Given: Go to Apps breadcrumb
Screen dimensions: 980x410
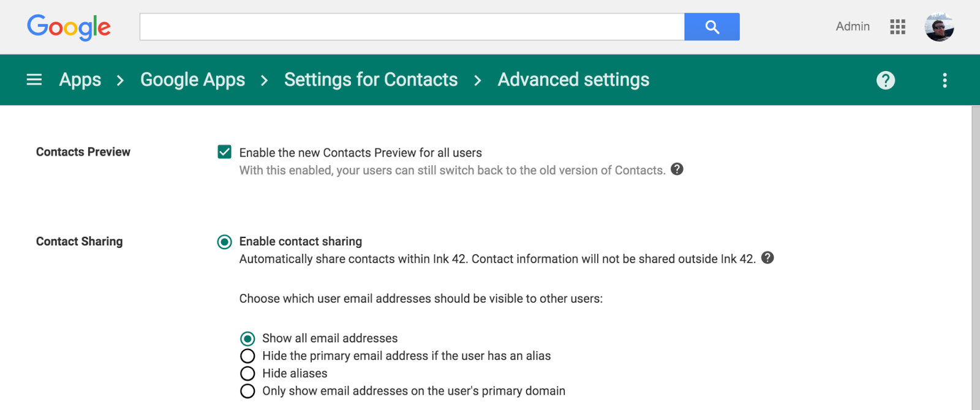Looking at the screenshot, I should coord(80,80).
